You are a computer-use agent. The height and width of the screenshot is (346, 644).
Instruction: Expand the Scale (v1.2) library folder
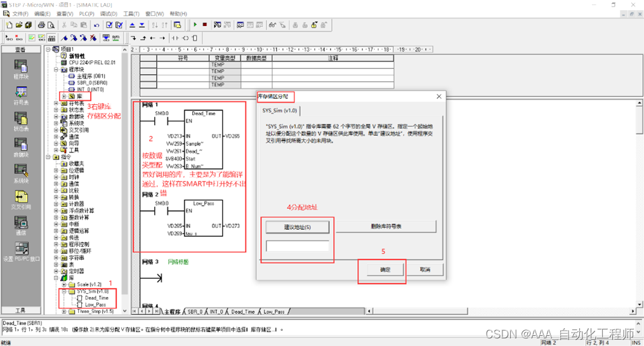(63, 284)
